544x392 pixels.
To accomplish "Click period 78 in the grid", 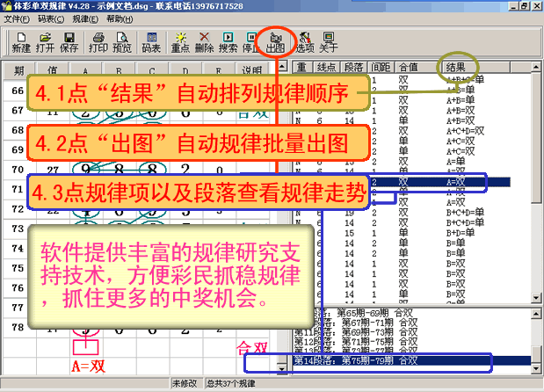I will point(18,327).
